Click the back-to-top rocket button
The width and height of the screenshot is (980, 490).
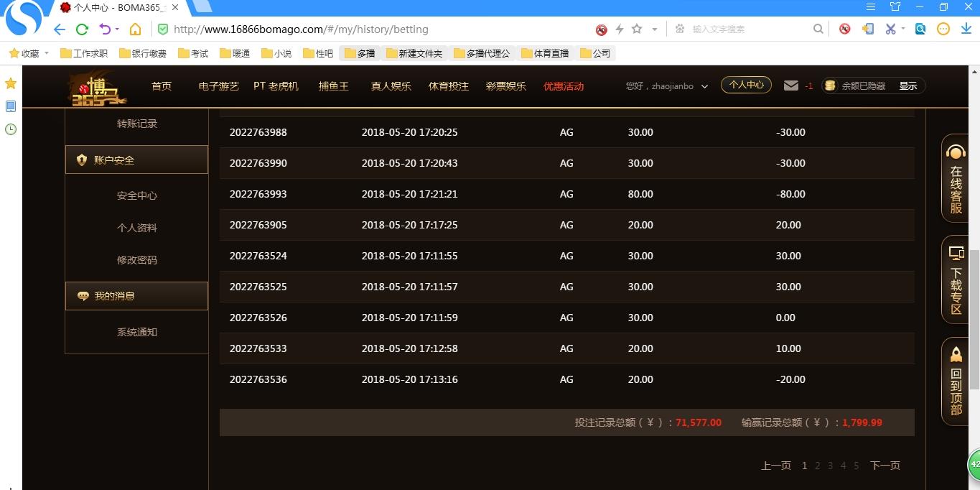click(x=956, y=382)
